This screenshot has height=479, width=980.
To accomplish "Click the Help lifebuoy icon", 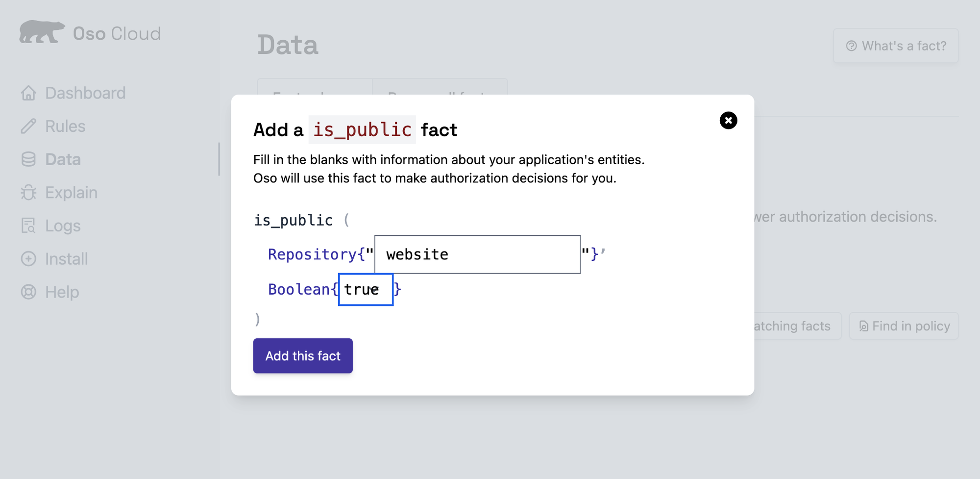I will pos(28,292).
